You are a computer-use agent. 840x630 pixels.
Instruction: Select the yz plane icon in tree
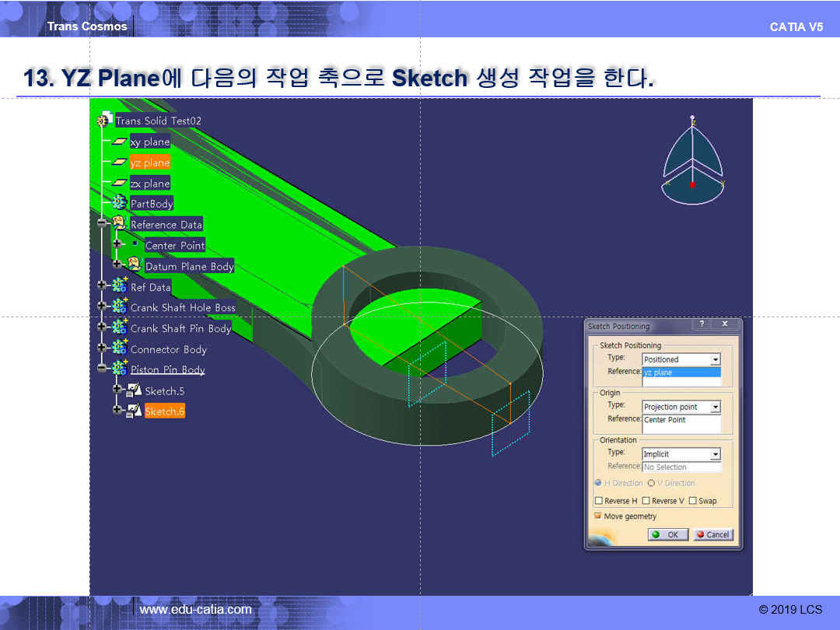point(120,162)
